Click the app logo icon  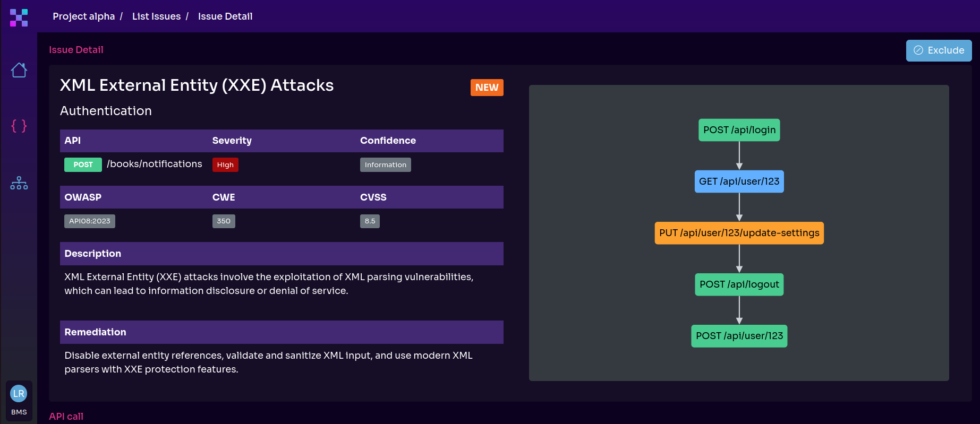pos(19,18)
